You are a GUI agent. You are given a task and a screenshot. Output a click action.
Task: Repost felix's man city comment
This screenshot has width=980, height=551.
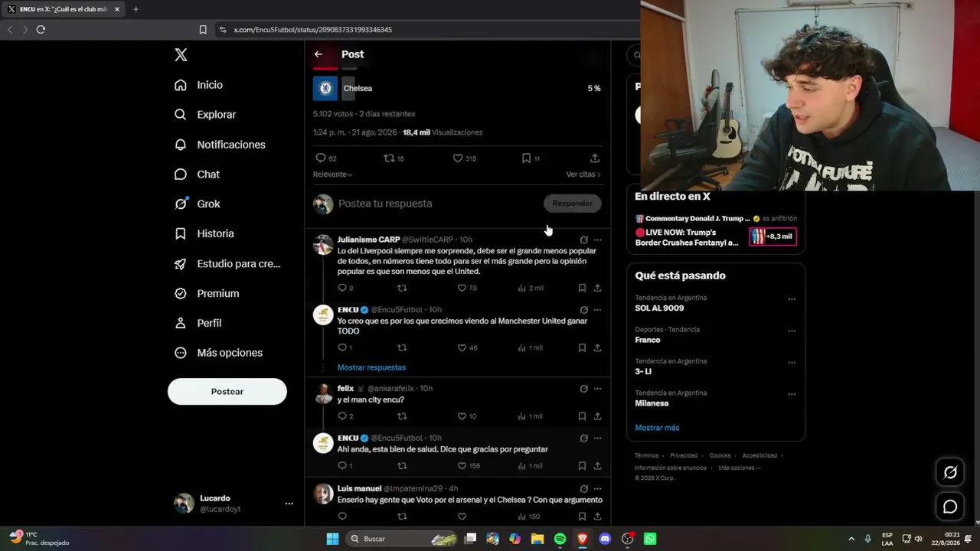(402, 416)
